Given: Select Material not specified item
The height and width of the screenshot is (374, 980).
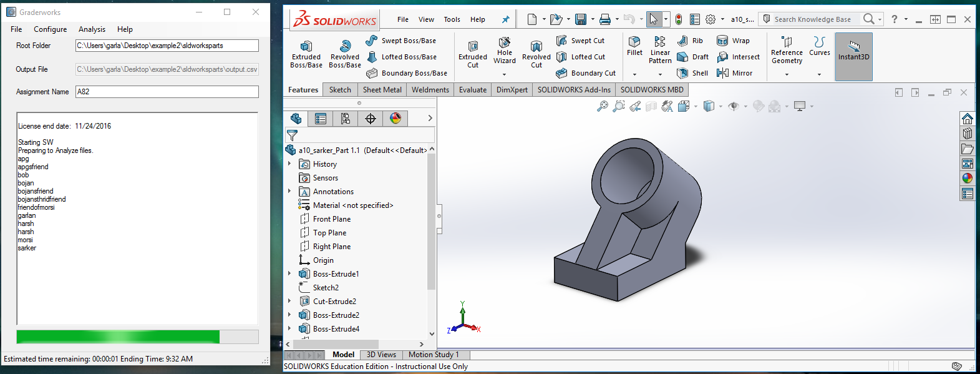Looking at the screenshot, I should pos(346,205).
